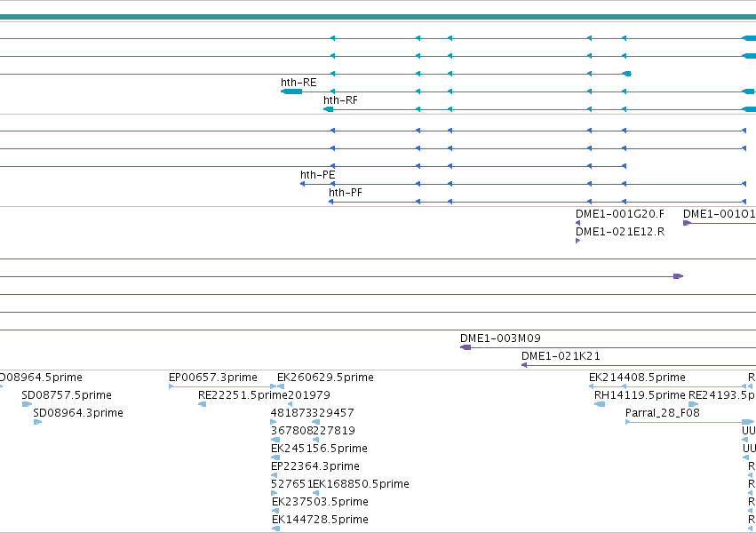Click the EK260629.5prime EST label

click(x=325, y=378)
